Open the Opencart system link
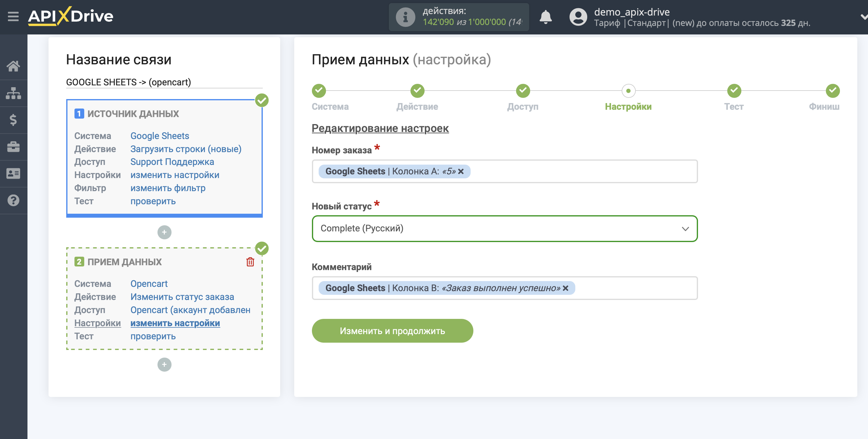 click(149, 284)
